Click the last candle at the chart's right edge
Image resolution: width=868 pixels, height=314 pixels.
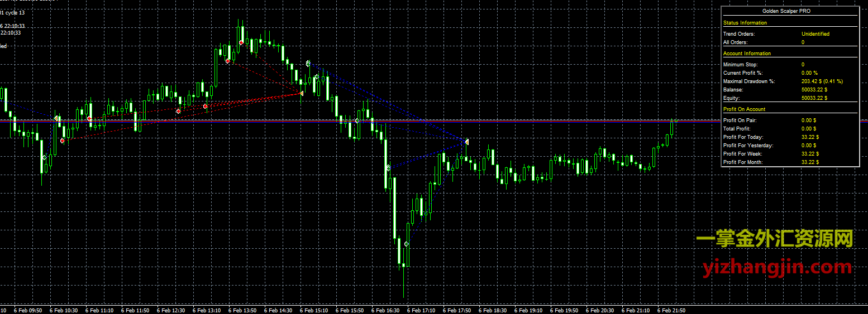676,120
